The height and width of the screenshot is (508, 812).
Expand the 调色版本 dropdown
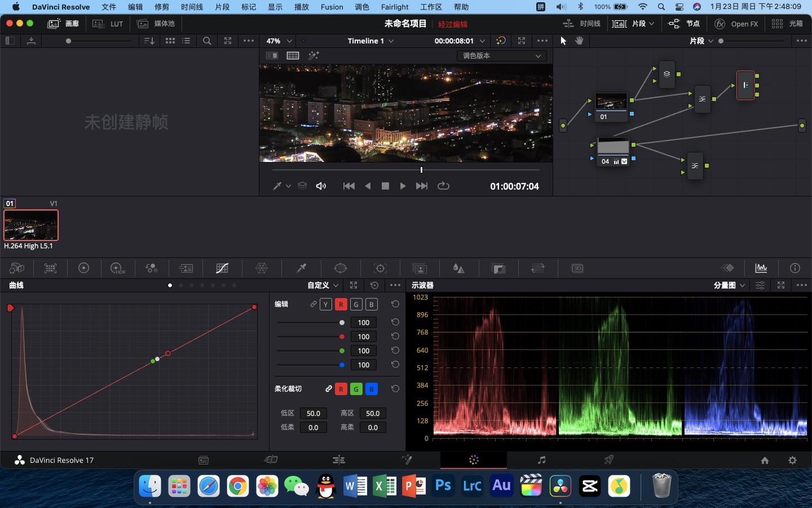click(501, 56)
